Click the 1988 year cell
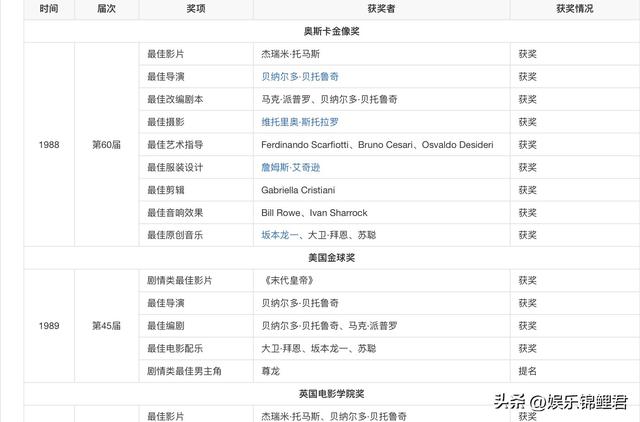The height and width of the screenshot is (422, 640). [49, 145]
